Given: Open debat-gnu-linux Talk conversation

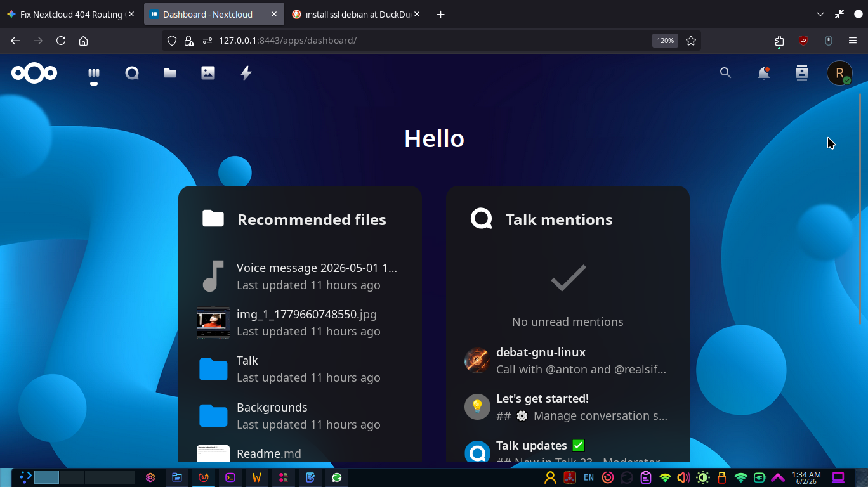Looking at the screenshot, I should point(568,361).
